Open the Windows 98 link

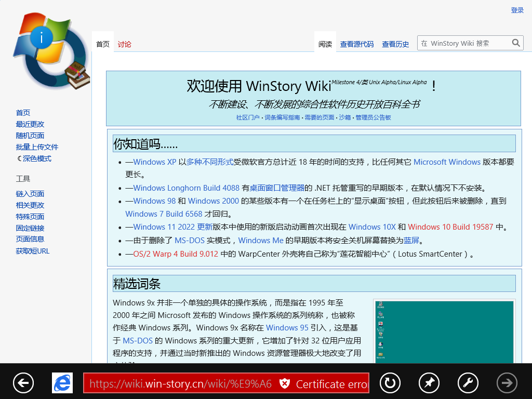tap(154, 201)
